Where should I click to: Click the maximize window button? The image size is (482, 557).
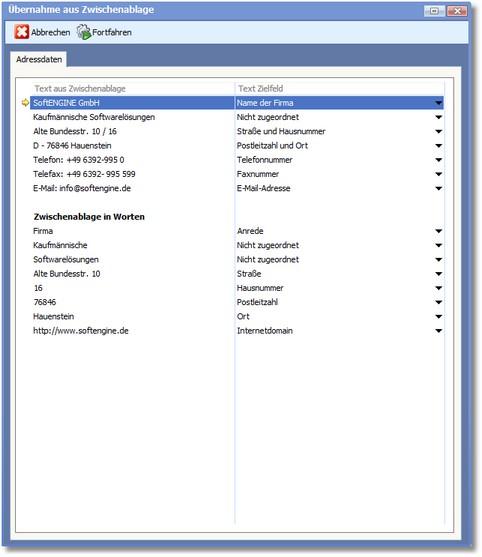pos(434,11)
